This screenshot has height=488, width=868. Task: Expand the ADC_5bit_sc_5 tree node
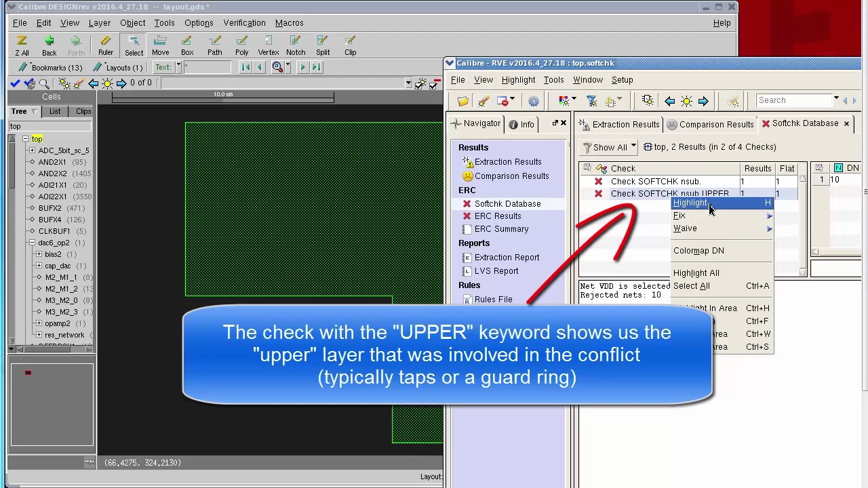32,150
